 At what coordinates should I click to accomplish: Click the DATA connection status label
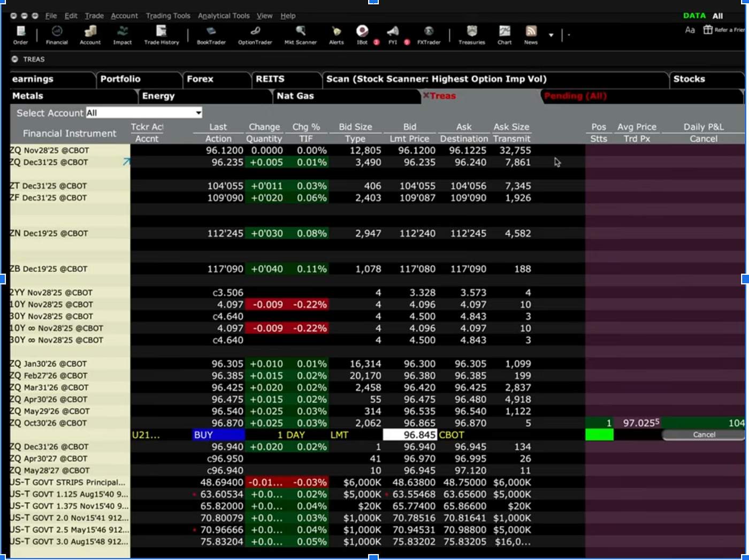(x=694, y=16)
